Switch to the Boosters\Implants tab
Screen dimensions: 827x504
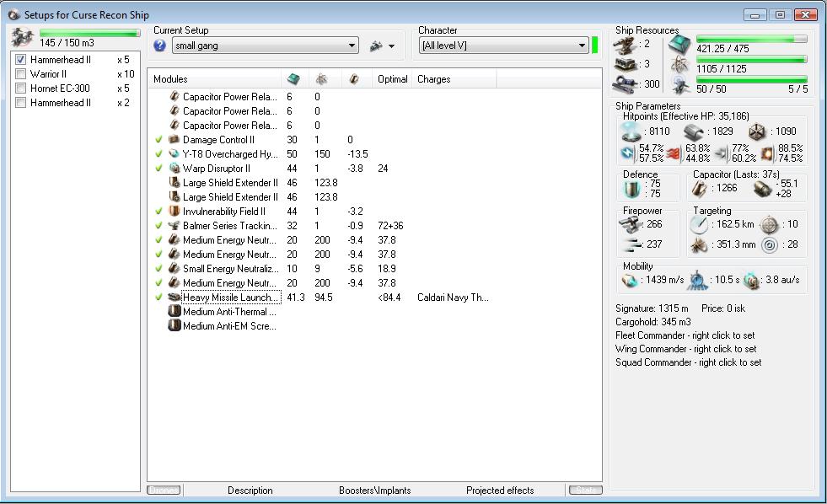tap(374, 491)
